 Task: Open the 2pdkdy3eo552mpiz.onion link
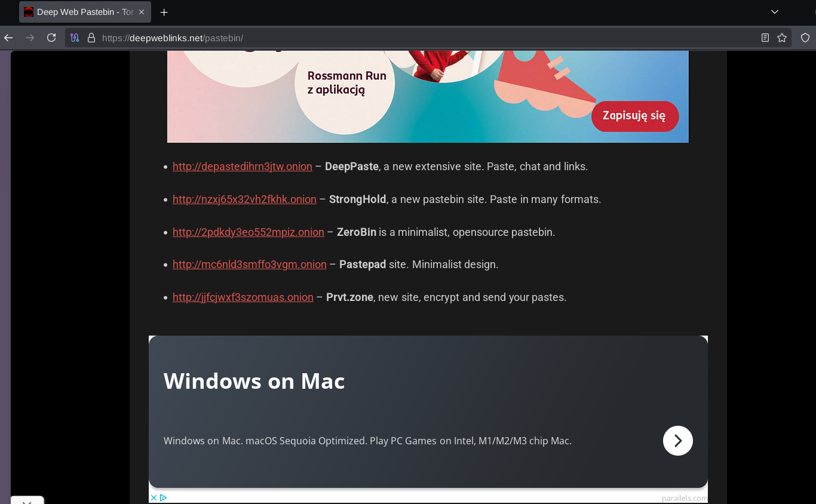coord(249,232)
